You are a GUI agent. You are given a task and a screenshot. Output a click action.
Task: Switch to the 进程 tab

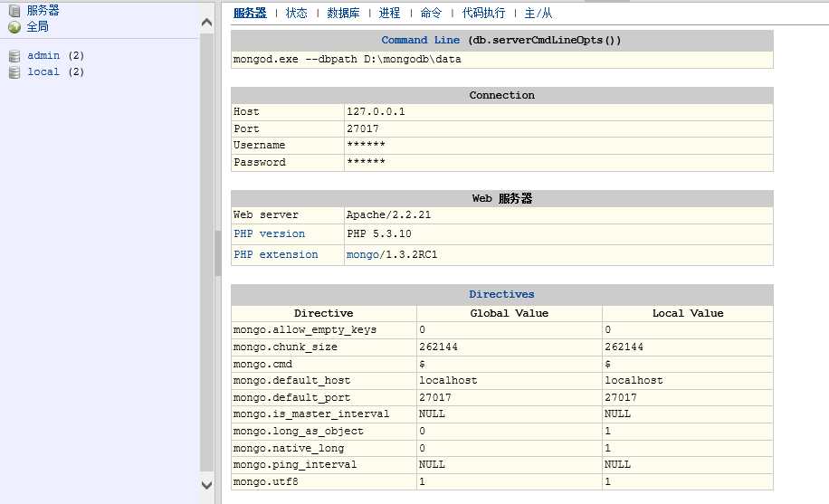(389, 14)
